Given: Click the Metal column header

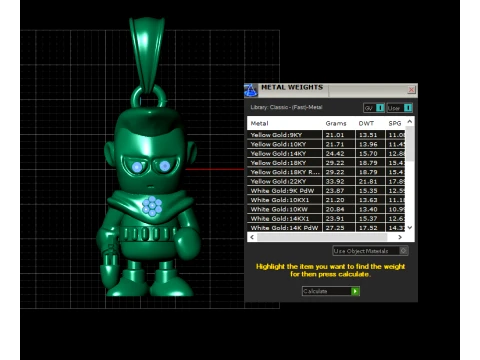Looking at the screenshot, I should coord(259,123).
